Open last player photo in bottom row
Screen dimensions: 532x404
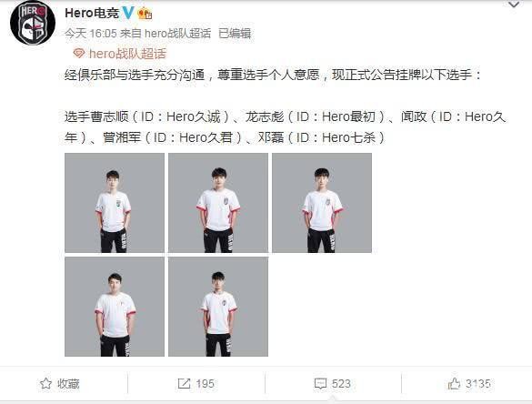(218, 307)
